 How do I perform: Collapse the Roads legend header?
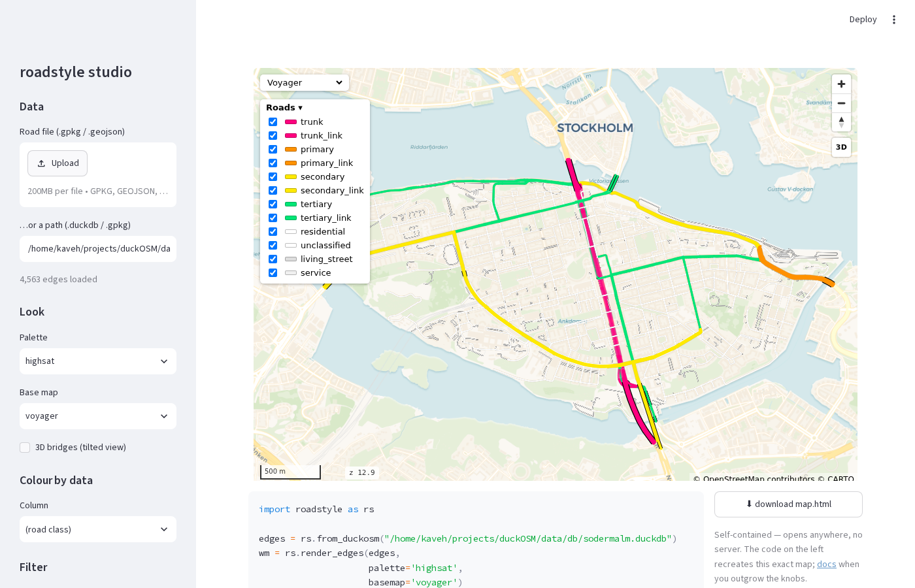tap(284, 108)
